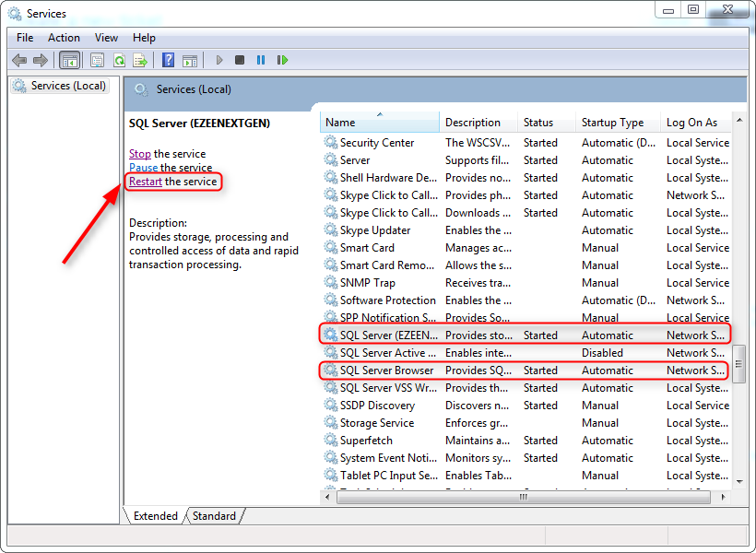Click the horizontal scrollbar thumb

[524, 497]
